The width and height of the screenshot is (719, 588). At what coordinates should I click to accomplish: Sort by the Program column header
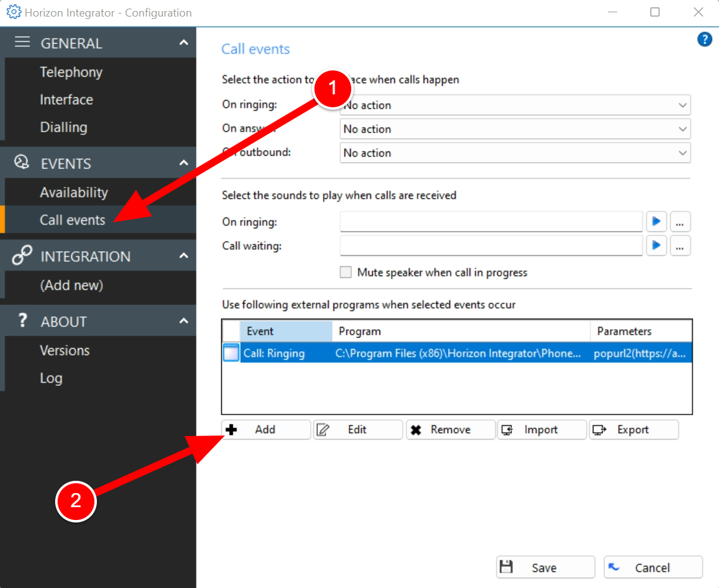coord(461,331)
